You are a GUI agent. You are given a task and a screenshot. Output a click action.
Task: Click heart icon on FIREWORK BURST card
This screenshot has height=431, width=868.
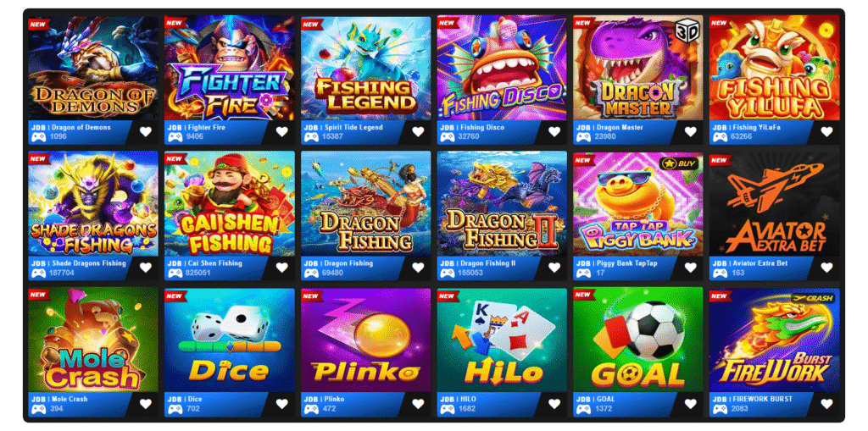pyautogui.click(x=826, y=404)
